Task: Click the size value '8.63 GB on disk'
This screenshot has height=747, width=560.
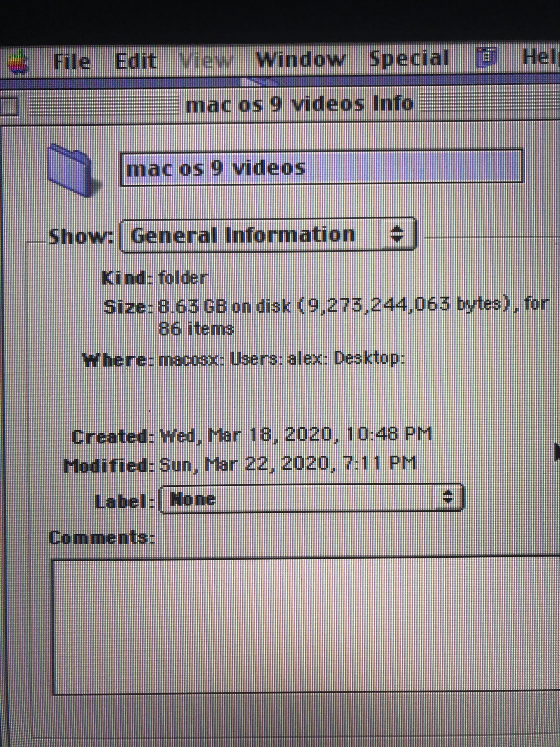Action: tap(224, 306)
